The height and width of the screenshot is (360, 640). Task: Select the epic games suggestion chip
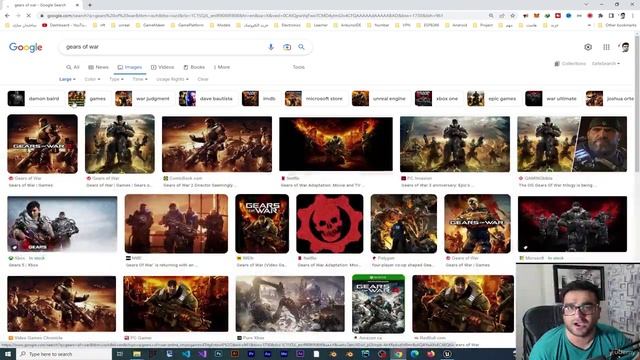(491, 99)
